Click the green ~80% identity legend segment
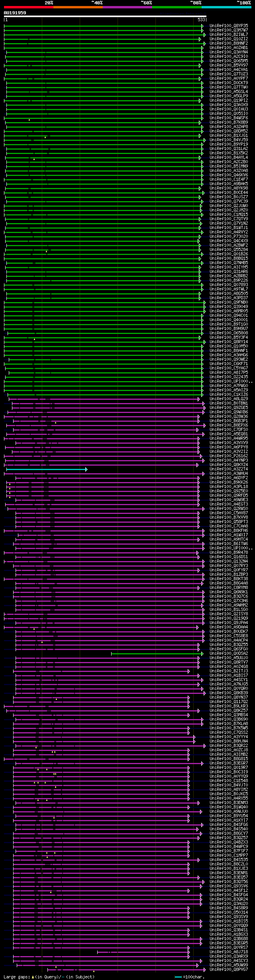This screenshot has width=255, height=980. (x=177, y=7)
